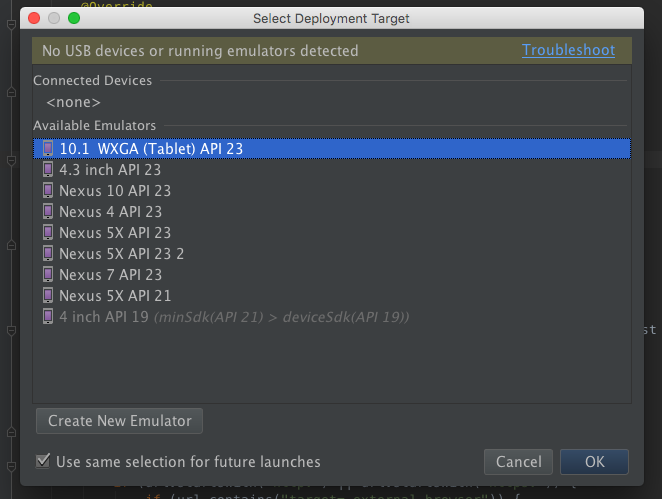Open the Troubleshoot link

point(568,50)
